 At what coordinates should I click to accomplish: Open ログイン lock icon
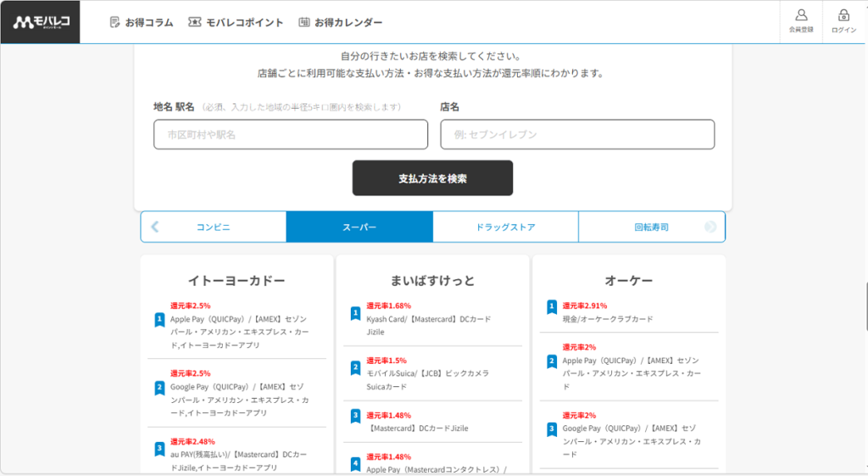click(x=843, y=15)
